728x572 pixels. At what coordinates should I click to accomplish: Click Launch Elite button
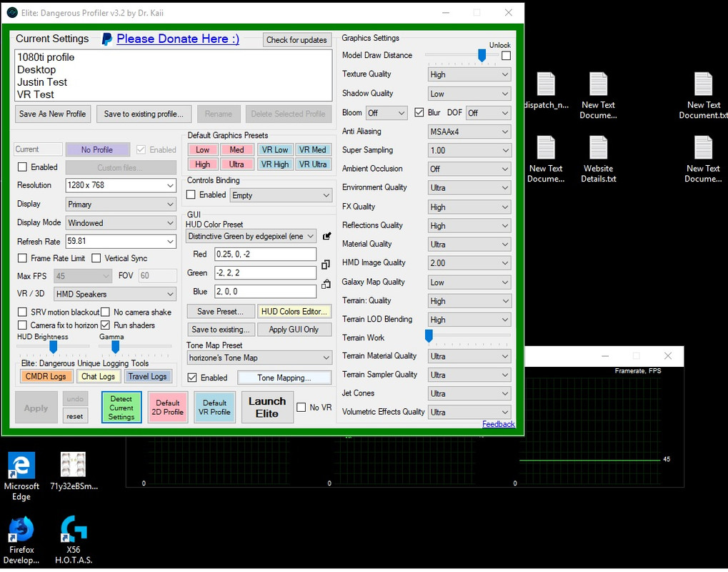coord(267,408)
